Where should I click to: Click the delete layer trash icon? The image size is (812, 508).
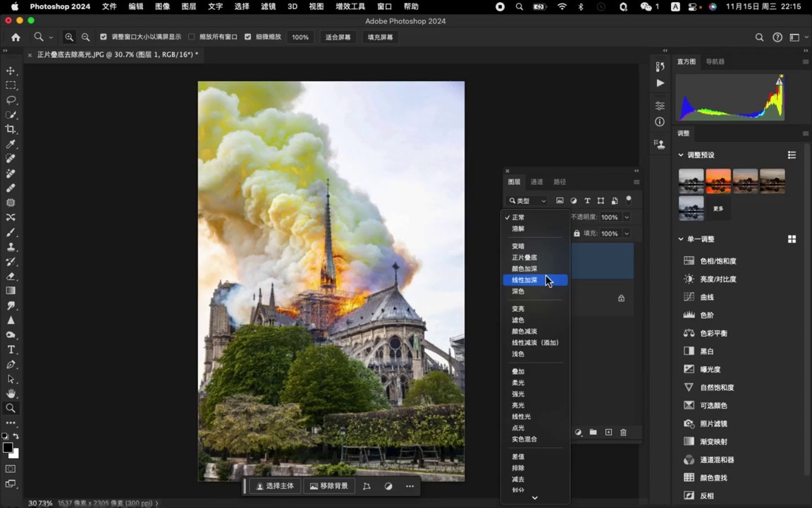(623, 433)
